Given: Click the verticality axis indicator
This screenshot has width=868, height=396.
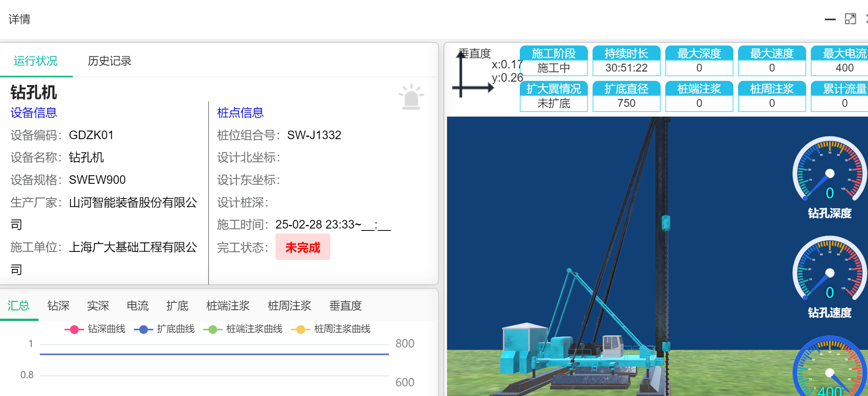Looking at the screenshot, I should 472,75.
